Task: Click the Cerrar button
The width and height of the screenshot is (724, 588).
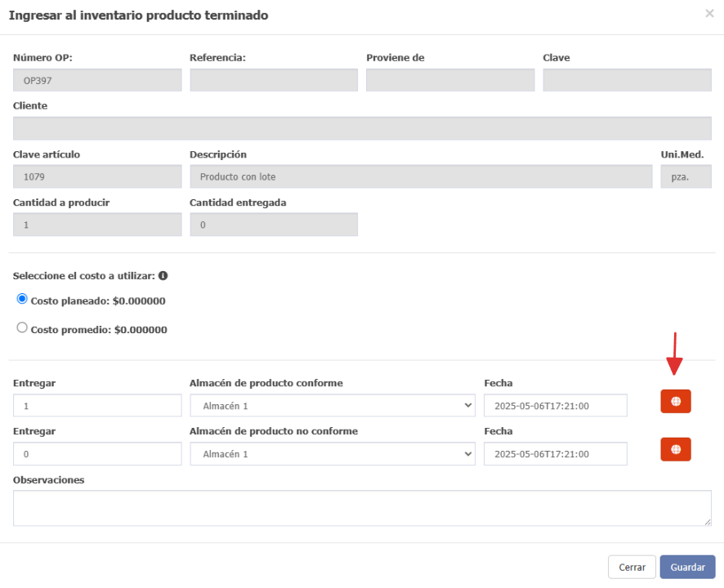Action: click(x=632, y=567)
